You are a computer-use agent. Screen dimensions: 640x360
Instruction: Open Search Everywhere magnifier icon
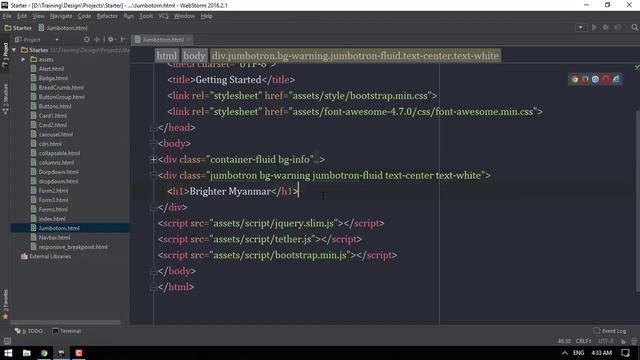pos(634,28)
